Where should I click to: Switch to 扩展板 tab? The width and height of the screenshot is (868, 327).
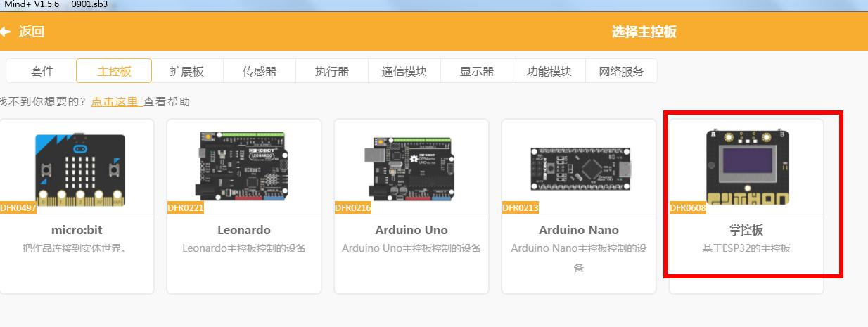tap(187, 71)
